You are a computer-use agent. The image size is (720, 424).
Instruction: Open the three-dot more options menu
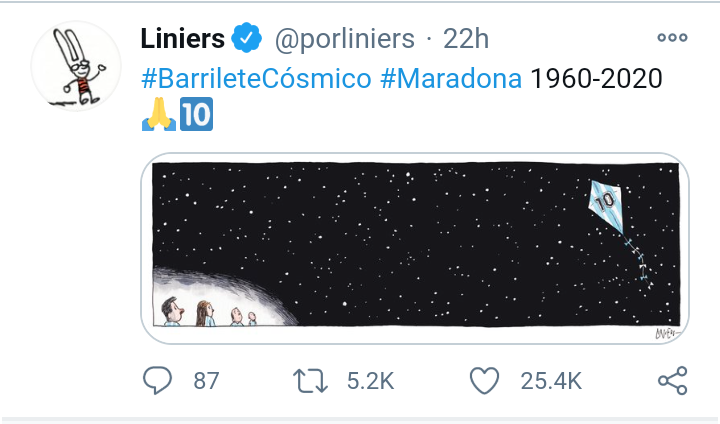point(672,37)
